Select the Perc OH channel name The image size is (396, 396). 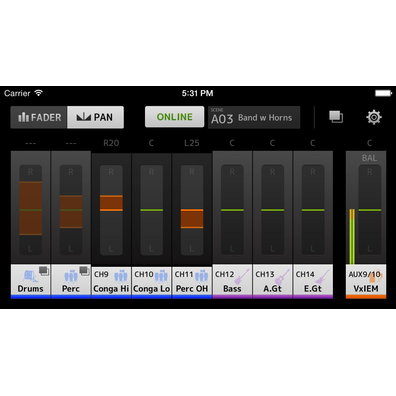(192, 289)
